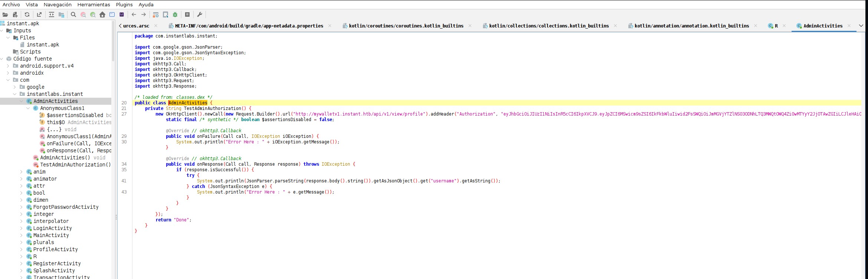This screenshot has width=868, height=279.
Task: Collapse the instantlabs.instant package
Action: point(15,94)
